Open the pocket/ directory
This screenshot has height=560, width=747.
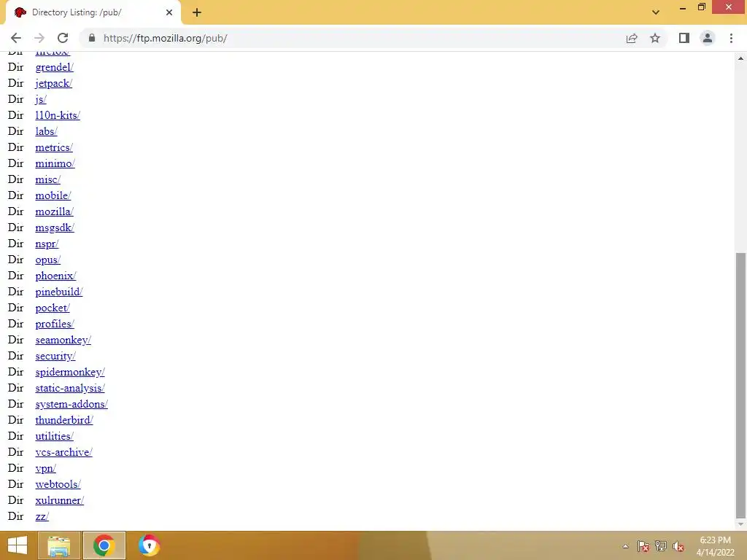(53, 308)
